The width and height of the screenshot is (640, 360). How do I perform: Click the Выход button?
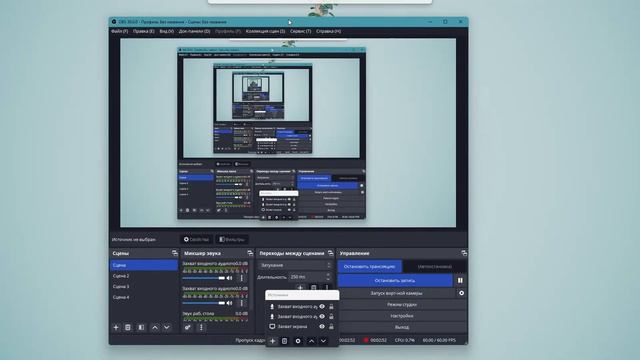click(x=402, y=327)
